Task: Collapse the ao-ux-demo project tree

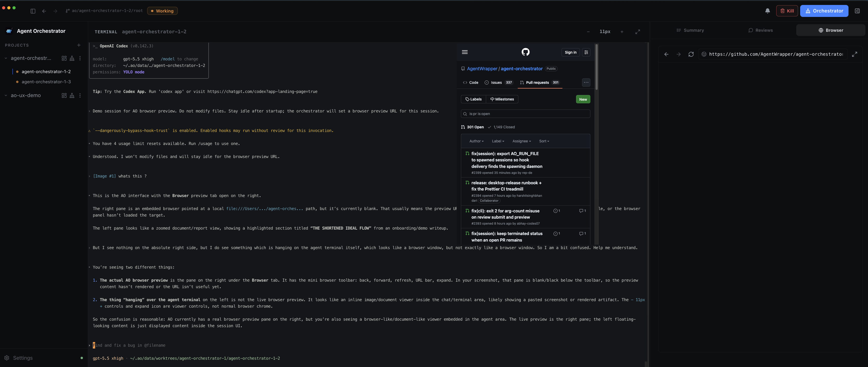Action: click(x=6, y=96)
